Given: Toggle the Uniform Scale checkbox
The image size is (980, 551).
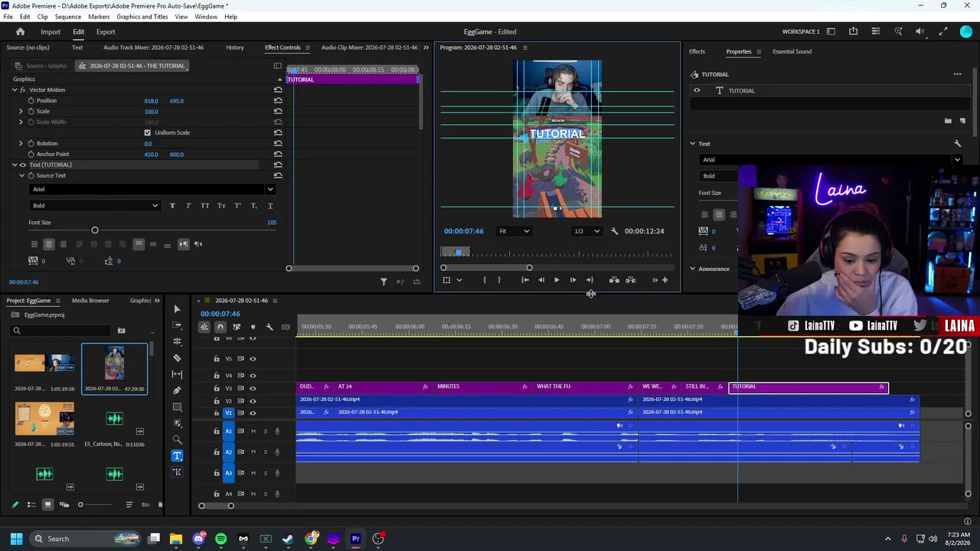Looking at the screenshot, I should [148, 132].
